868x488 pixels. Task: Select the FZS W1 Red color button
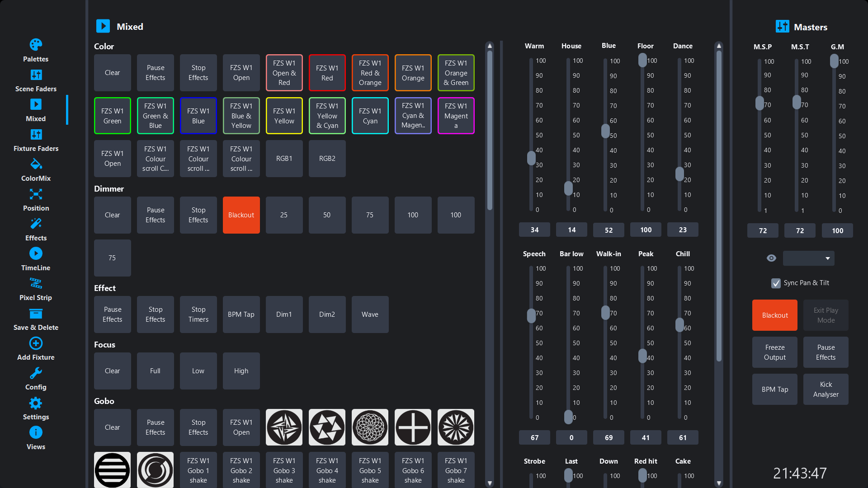tap(327, 73)
